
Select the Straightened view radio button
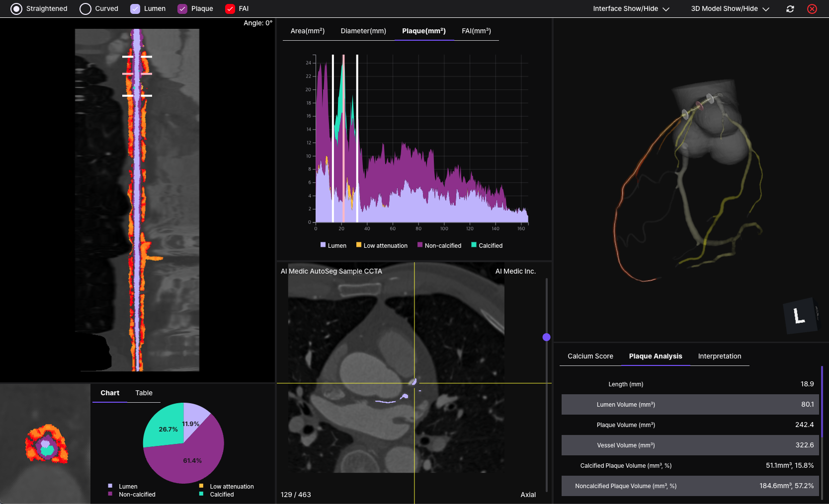(x=16, y=9)
